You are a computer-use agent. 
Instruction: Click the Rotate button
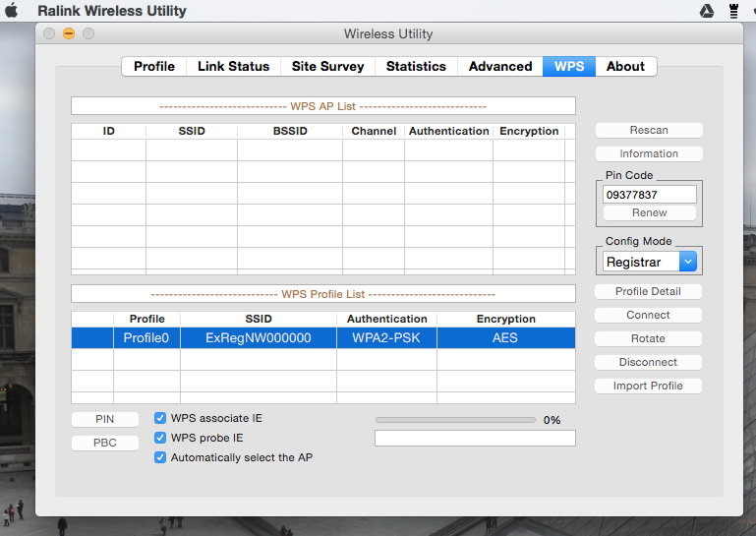tap(648, 338)
